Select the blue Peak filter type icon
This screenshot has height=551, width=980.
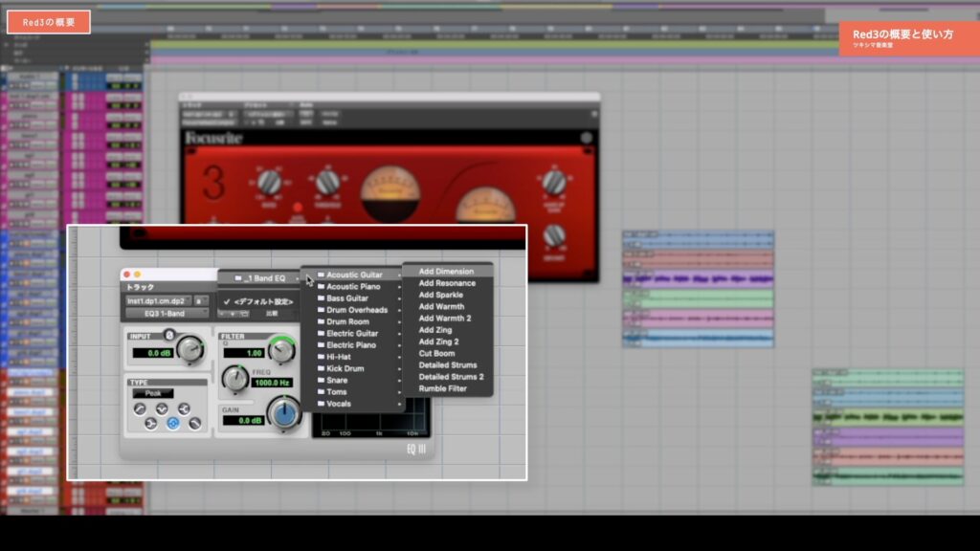173,424
